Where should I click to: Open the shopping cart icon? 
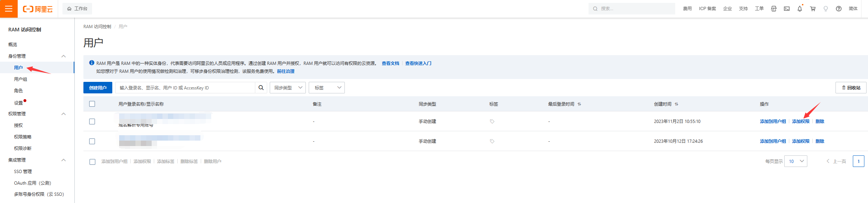(x=813, y=9)
